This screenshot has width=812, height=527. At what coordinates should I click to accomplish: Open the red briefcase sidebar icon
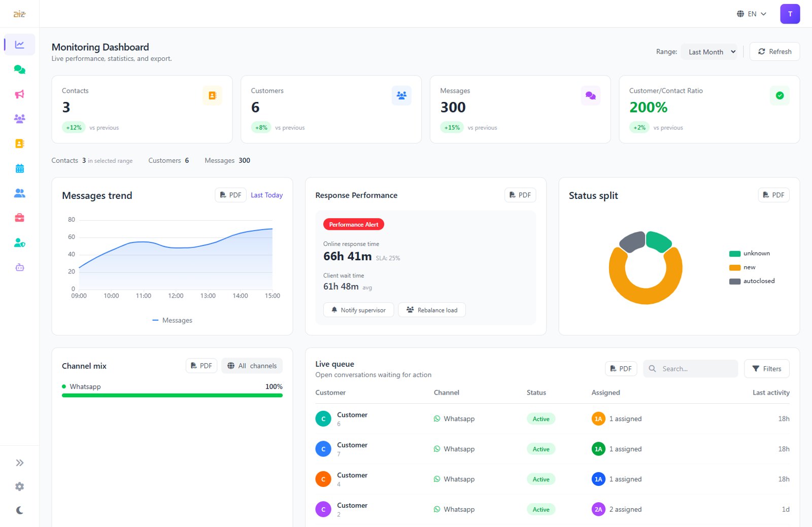(19, 218)
